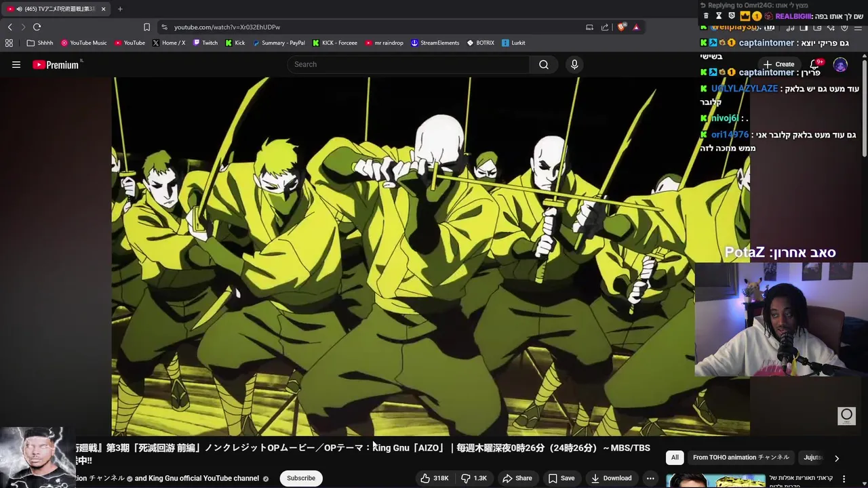Image resolution: width=868 pixels, height=488 pixels.
Task: Start voice search with the microphone icon
Action: pyautogui.click(x=574, y=64)
